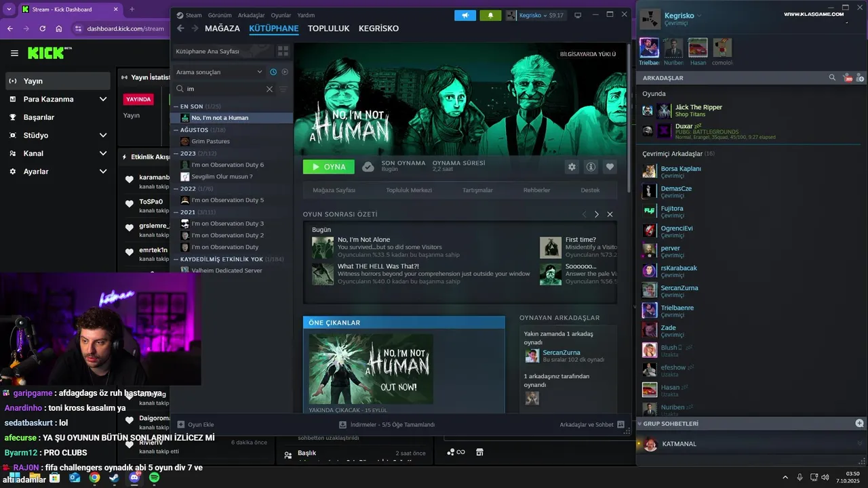Open İndirmeler downloads status

click(387, 424)
